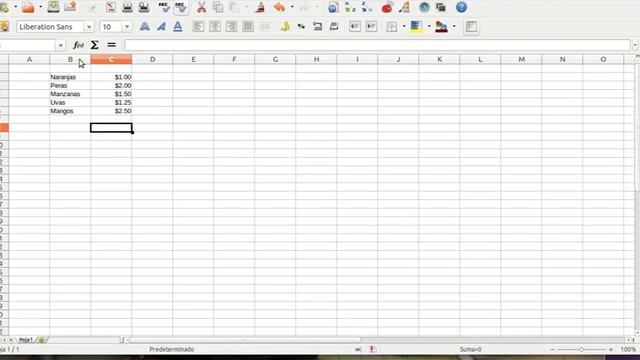Select the cell containing $2.50
Screen dimensions: 640x360
111,111
